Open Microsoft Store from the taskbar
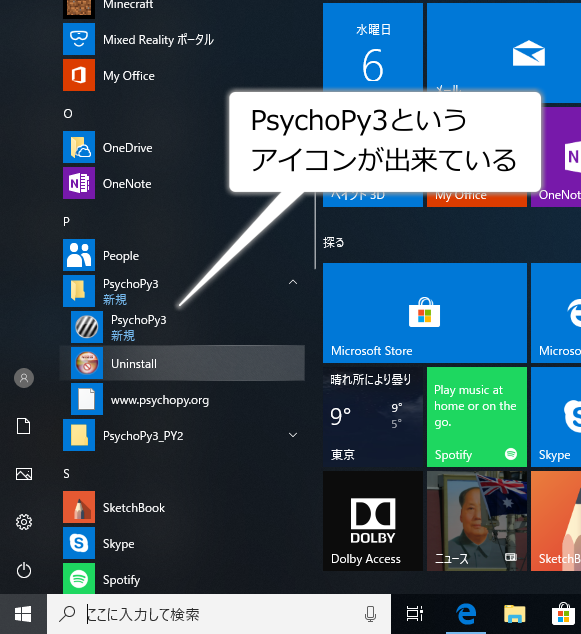The image size is (581, 634). click(563, 614)
